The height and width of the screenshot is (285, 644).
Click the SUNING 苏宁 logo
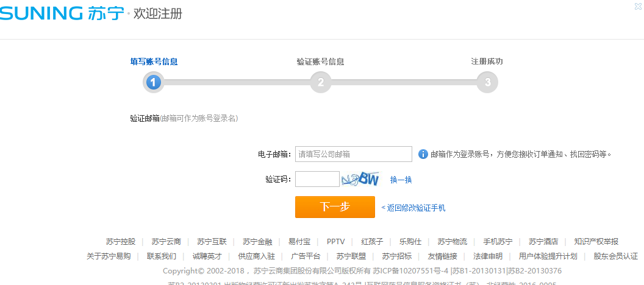(62, 13)
